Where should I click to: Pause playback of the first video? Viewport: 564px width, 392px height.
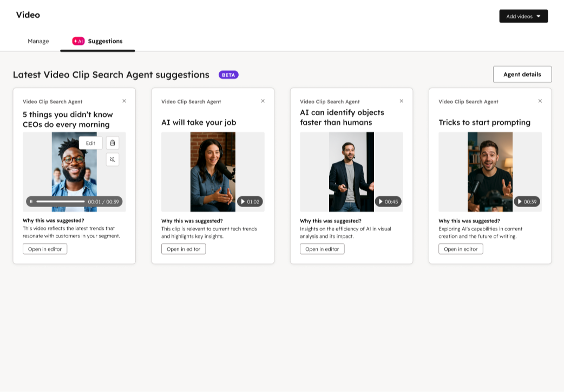31,201
